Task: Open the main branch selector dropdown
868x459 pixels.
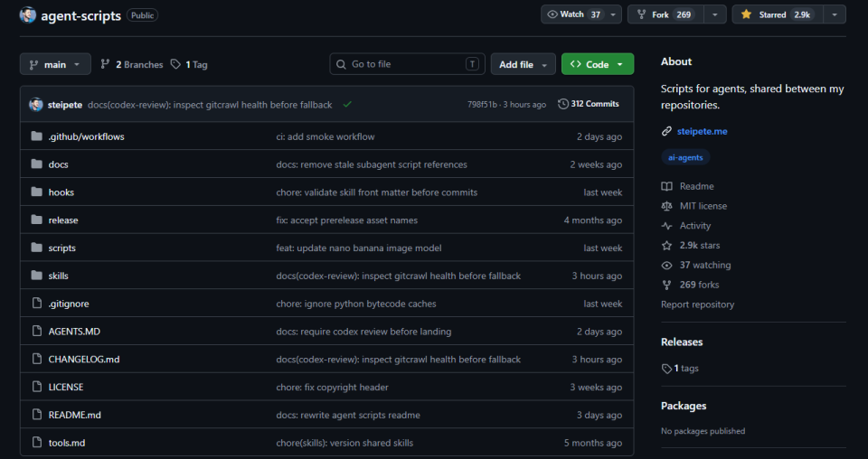Action: coord(55,64)
